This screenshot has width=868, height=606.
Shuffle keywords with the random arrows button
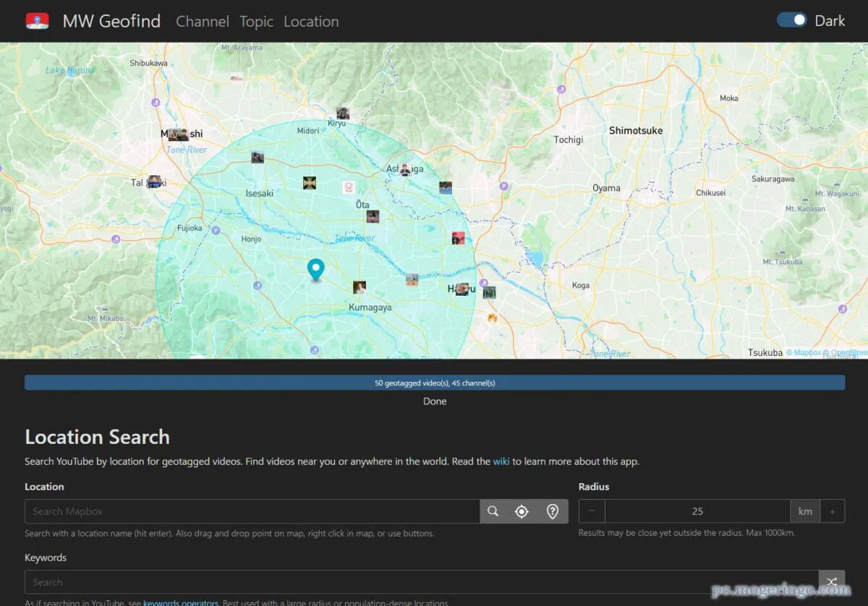coord(832,581)
